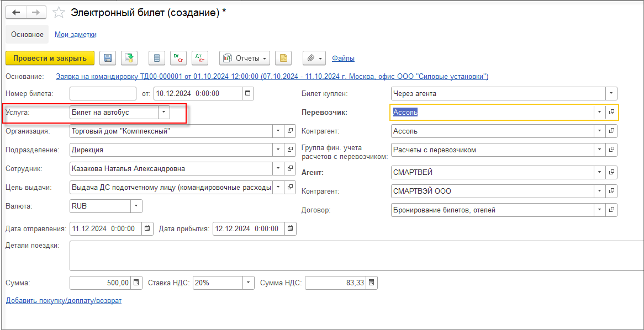Add to favorites with the star icon
The image size is (644, 330).
pyautogui.click(x=59, y=13)
